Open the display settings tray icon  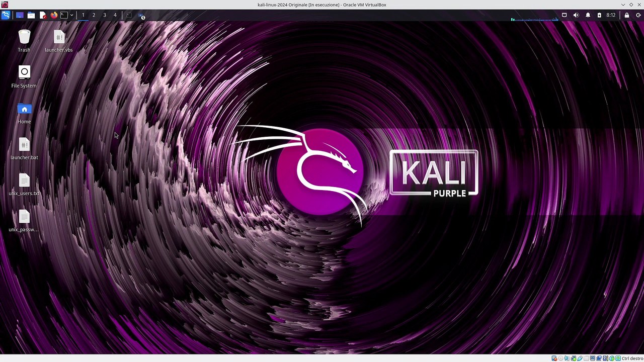[565, 15]
